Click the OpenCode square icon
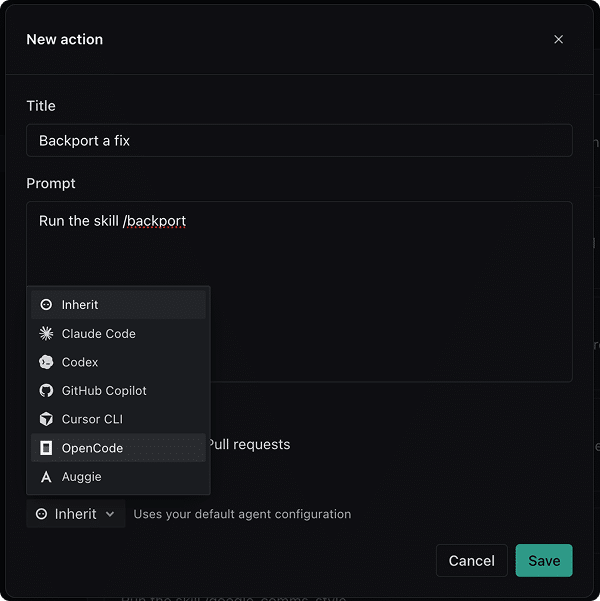The width and height of the screenshot is (600, 601). (x=46, y=448)
